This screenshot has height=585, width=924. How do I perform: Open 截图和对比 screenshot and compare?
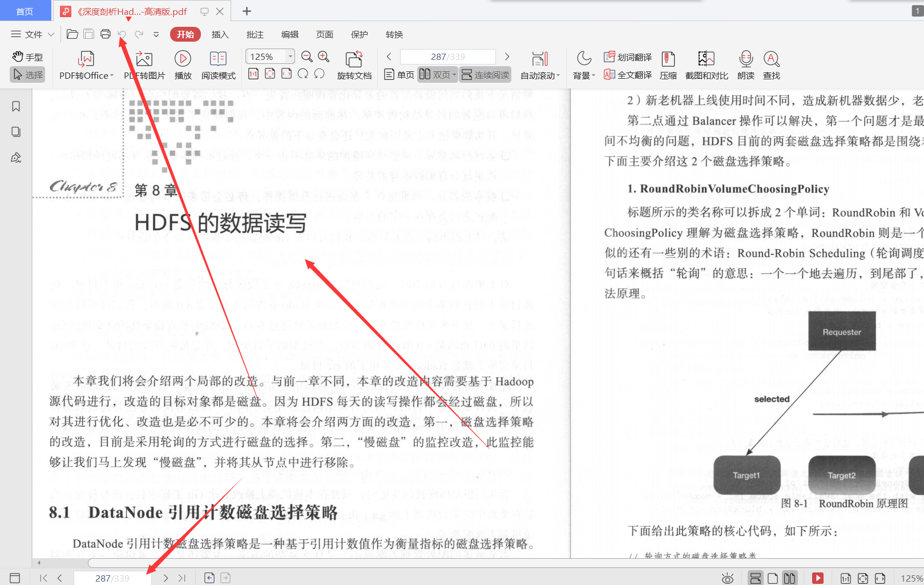(x=707, y=66)
